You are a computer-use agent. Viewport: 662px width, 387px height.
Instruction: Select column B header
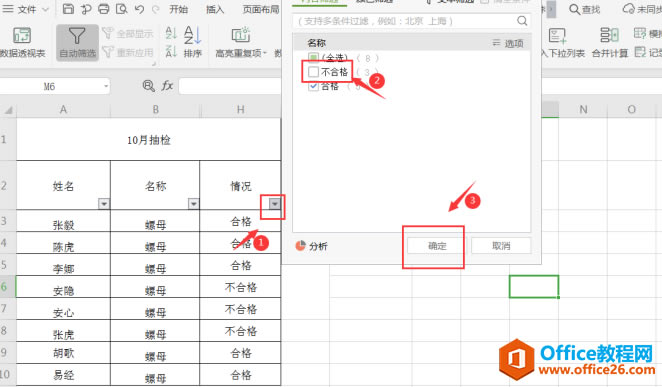155,110
